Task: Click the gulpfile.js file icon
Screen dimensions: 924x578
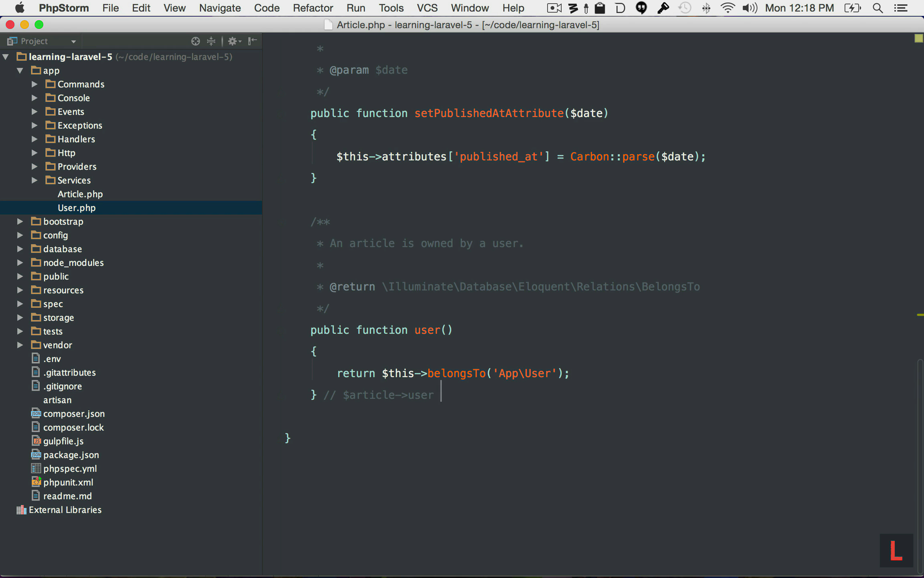Action: (36, 441)
